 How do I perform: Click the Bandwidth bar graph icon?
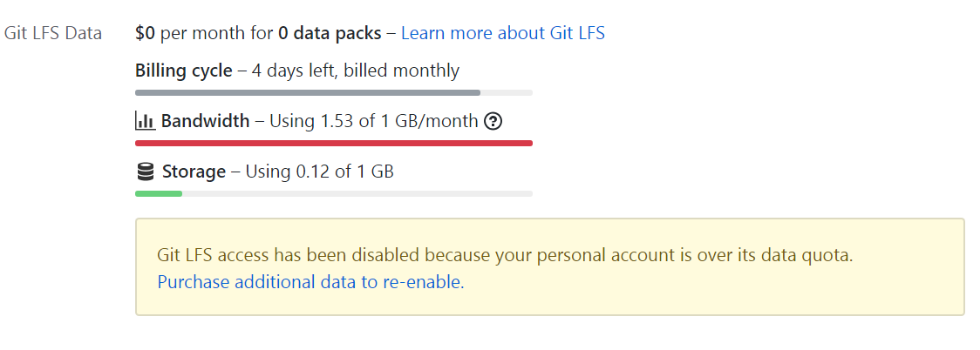145,122
